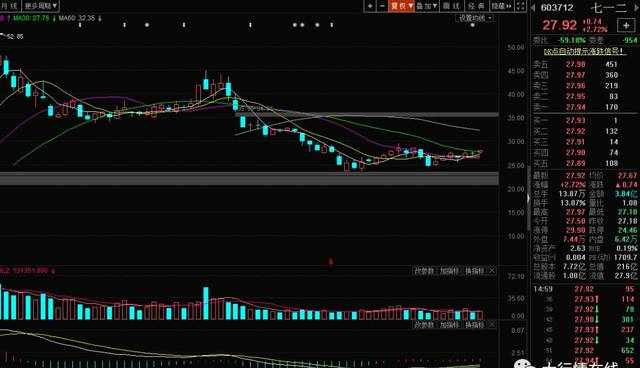Open the 叠加 overlay dropdown
This screenshot has width=640, height=368.
coord(427,6)
